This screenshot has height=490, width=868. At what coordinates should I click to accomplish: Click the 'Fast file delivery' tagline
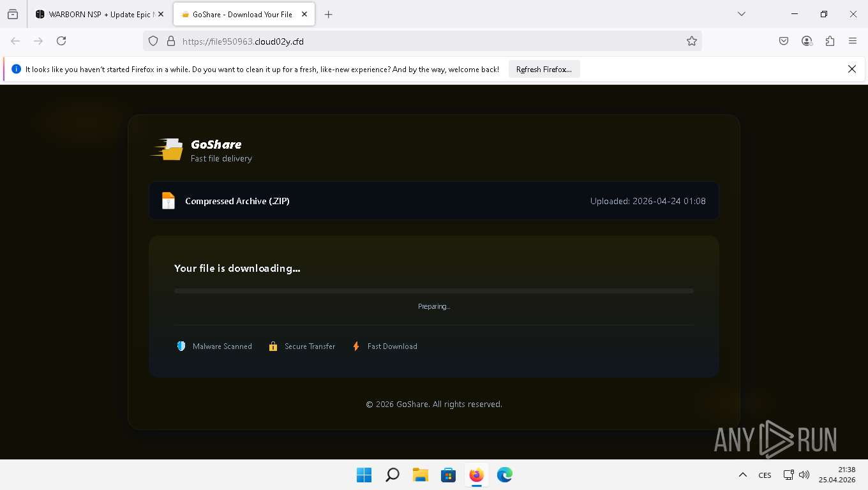pyautogui.click(x=221, y=158)
